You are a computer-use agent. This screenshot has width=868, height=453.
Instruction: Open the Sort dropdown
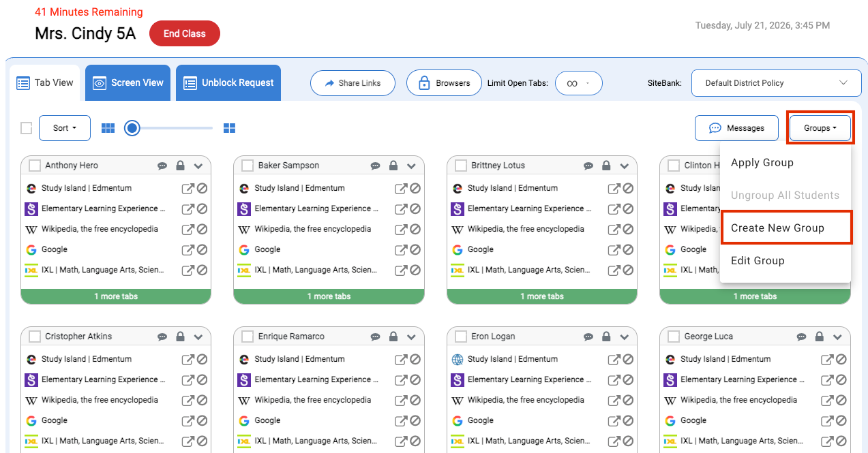point(65,128)
